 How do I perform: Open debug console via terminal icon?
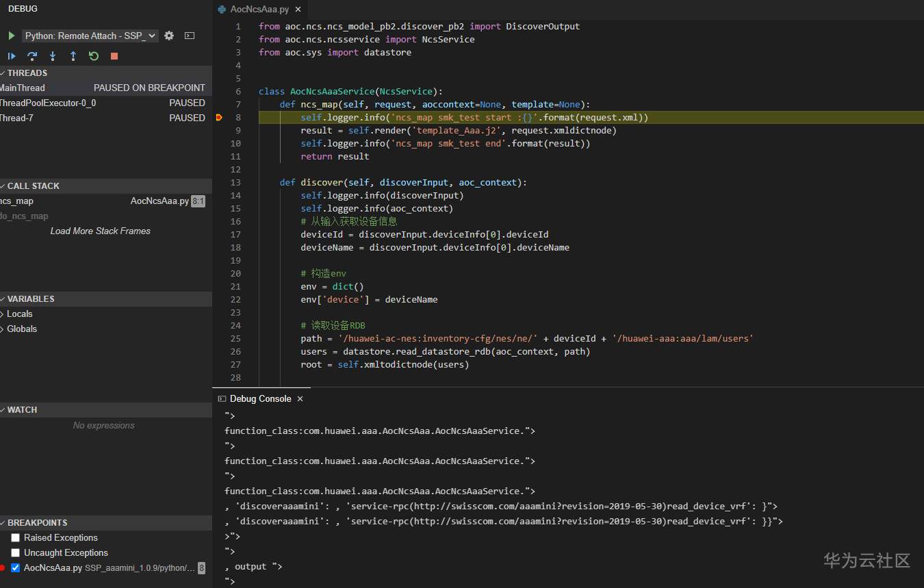tap(190, 36)
